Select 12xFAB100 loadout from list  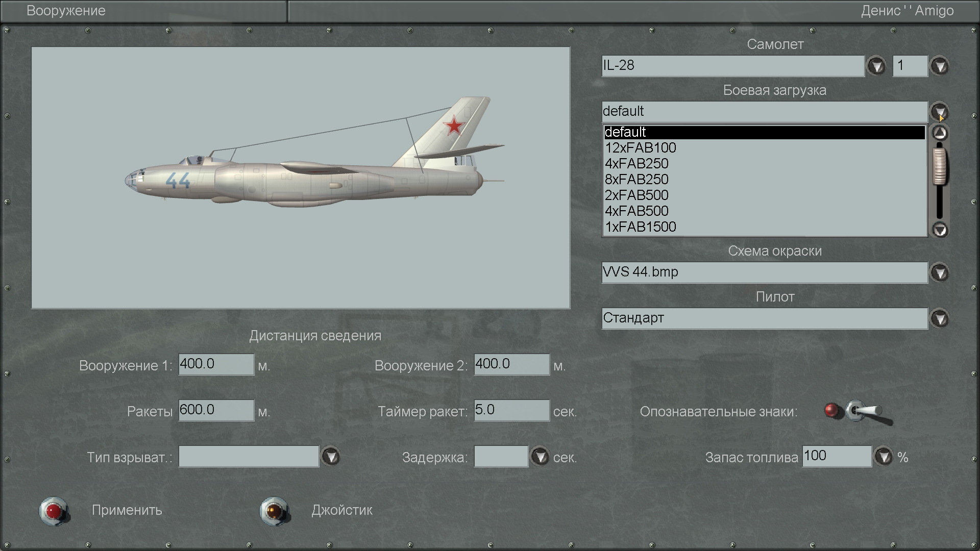[641, 148]
